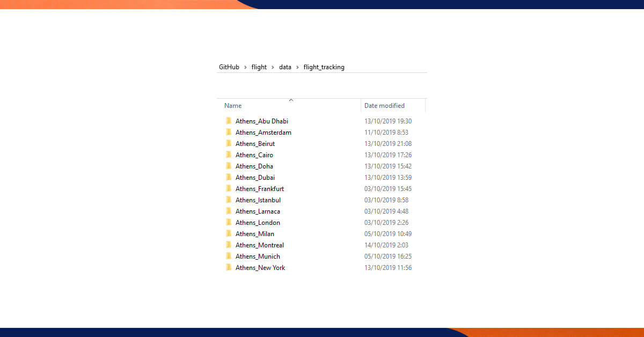The width and height of the screenshot is (644, 337).
Task: Select the folder name Athens_Frankfurt
Action: tap(260, 189)
